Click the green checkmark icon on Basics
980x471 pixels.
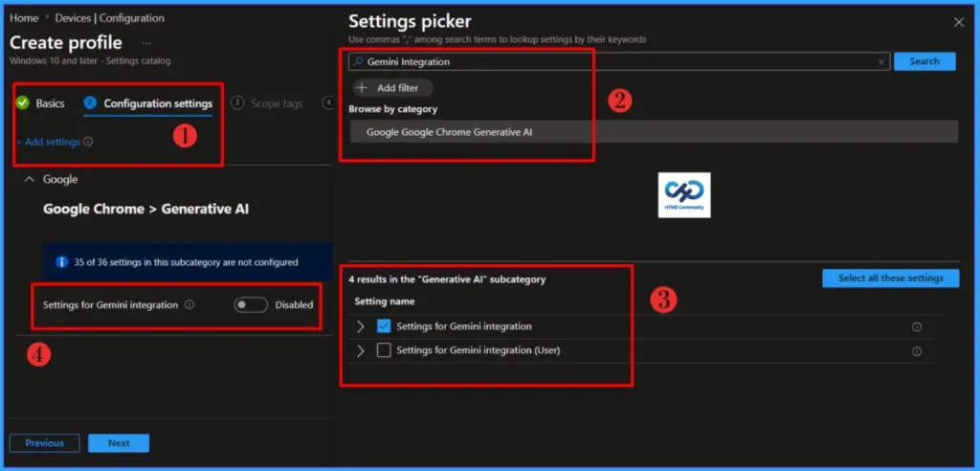[x=23, y=103]
